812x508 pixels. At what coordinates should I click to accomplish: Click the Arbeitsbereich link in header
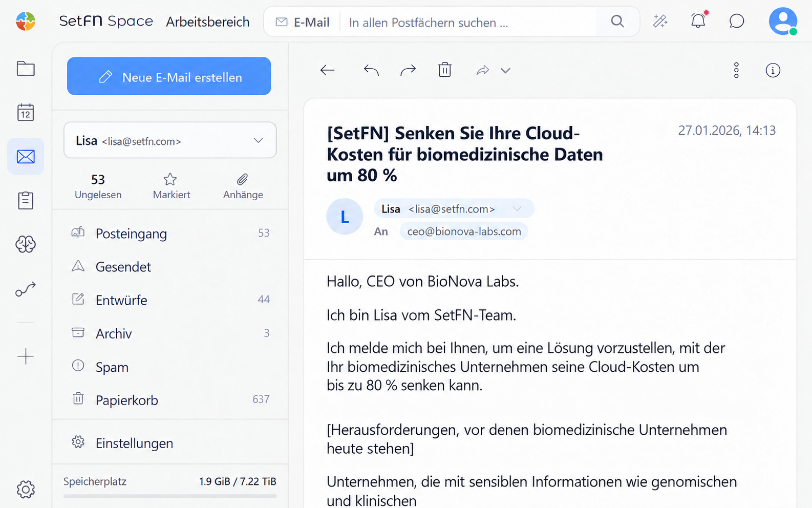[208, 22]
